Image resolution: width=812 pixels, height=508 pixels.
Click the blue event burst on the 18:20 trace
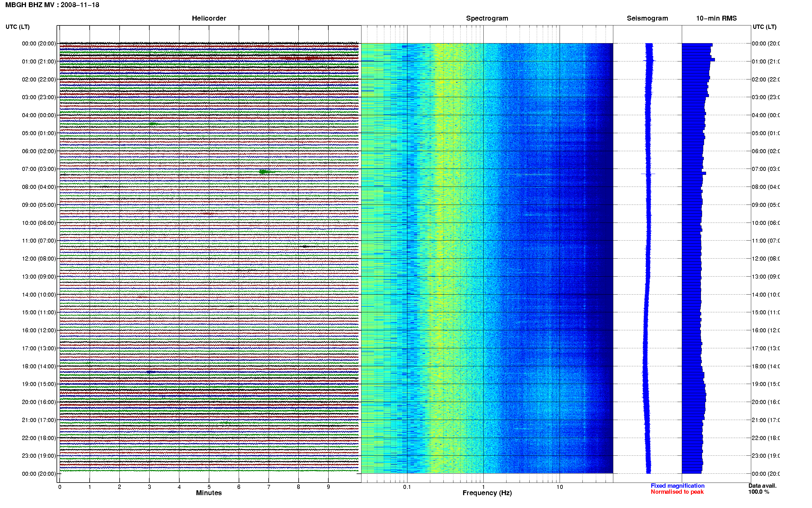point(151,372)
